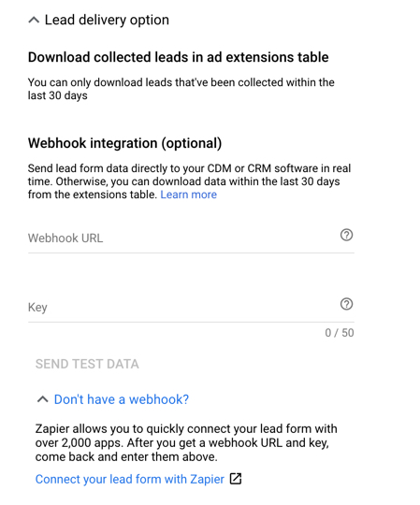Screen dimensions: 420x505
Task: Click the last 30 days download notice
Action: coord(181,89)
